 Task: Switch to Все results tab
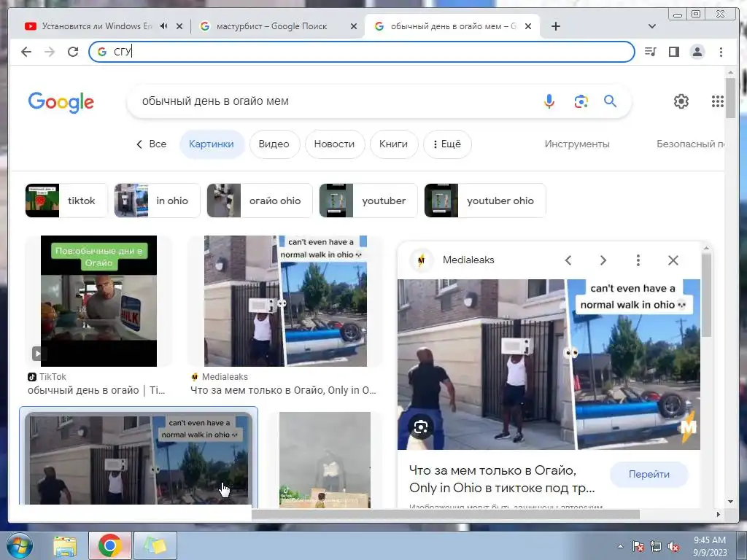pos(152,144)
